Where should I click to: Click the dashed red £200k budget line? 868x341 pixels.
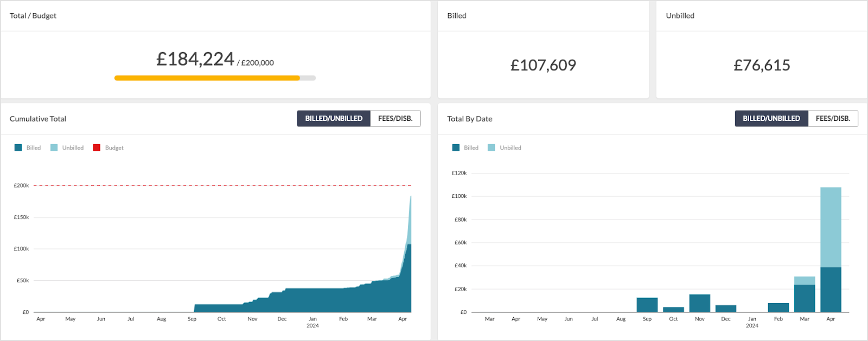[x=222, y=185]
